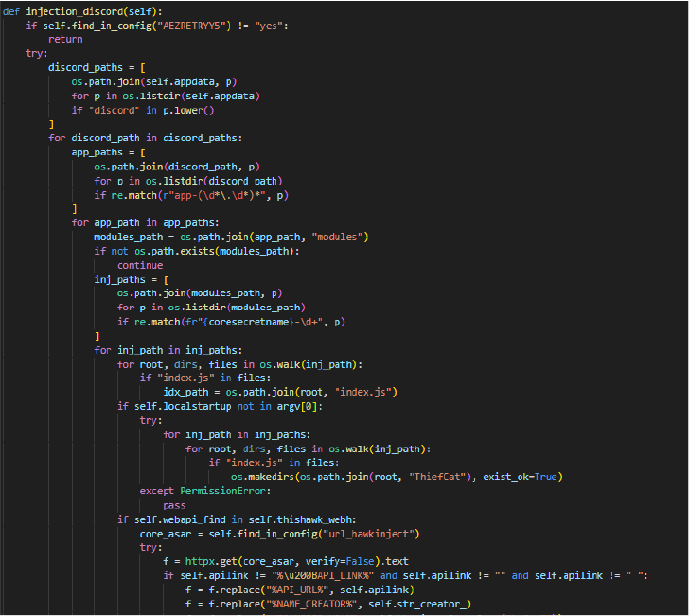Click 'if self.localstartup not in argv[0]:'
The height and width of the screenshot is (616, 689).
[220, 407]
